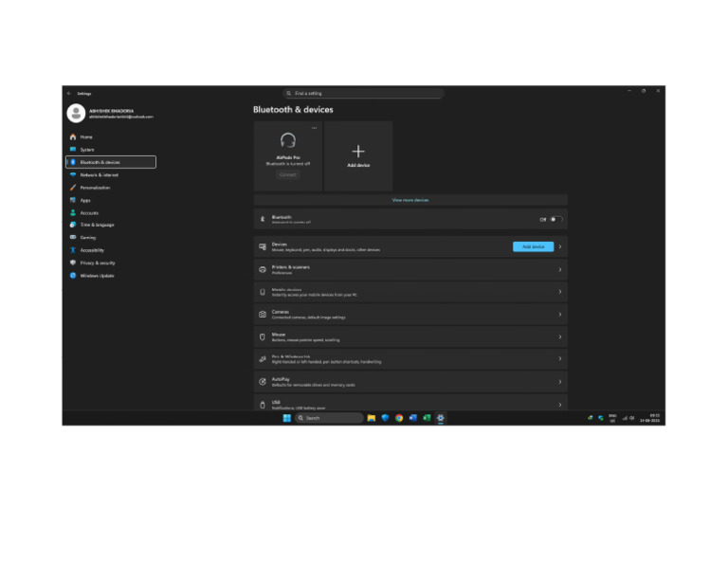Image resolution: width=728 pixels, height=563 pixels.
Task: Click the Find a setting search box
Action: [364, 93]
